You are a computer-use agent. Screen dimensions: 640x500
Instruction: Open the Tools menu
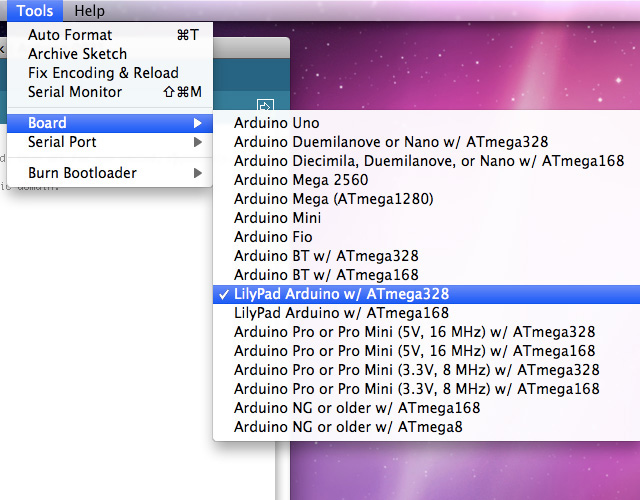(x=35, y=11)
